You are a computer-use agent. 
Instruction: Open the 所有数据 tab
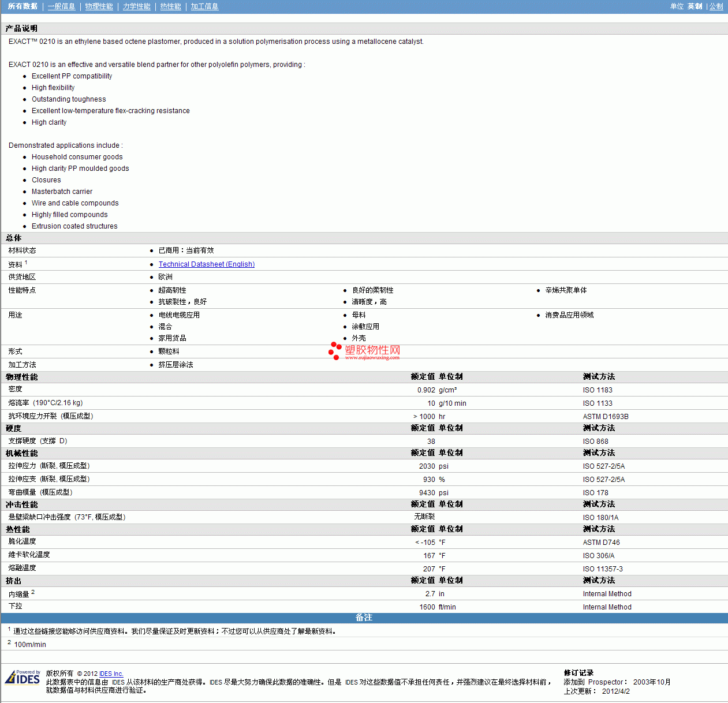click(x=23, y=6)
